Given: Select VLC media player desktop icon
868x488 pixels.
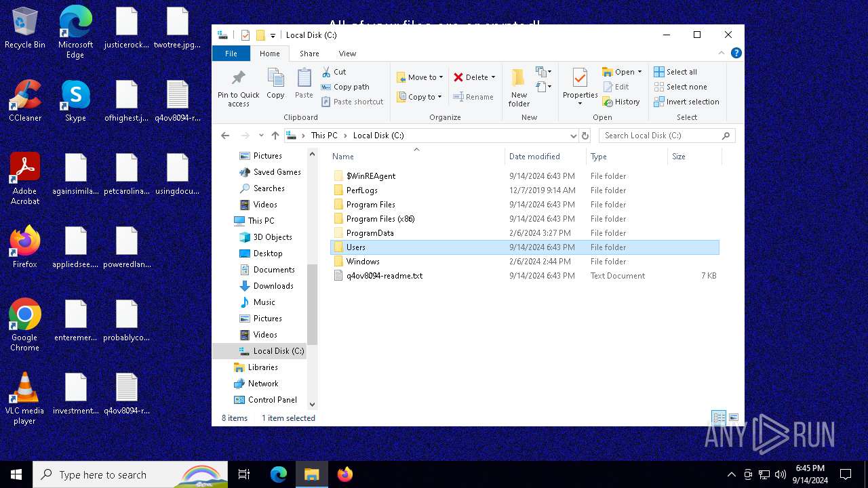Looking at the screenshot, I should [24, 399].
